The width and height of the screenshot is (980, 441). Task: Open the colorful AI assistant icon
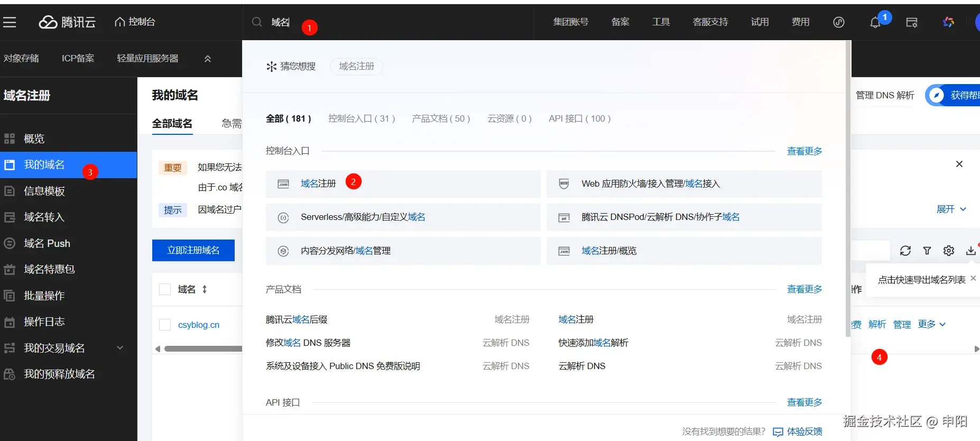(949, 22)
